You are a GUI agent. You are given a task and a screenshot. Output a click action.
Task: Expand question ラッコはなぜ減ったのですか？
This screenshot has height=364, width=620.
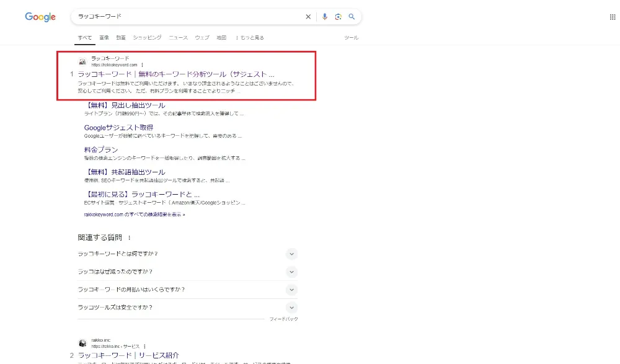[x=187, y=272]
